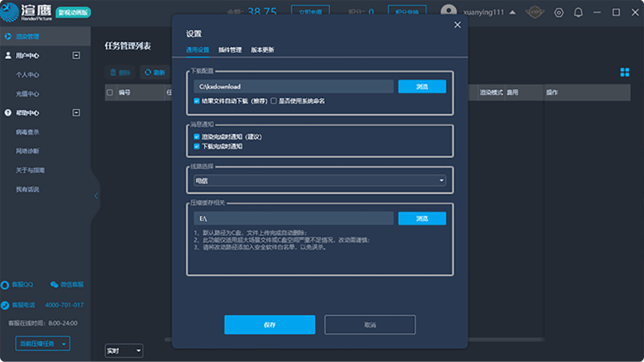Click the 客服QQ support icon

[6, 284]
